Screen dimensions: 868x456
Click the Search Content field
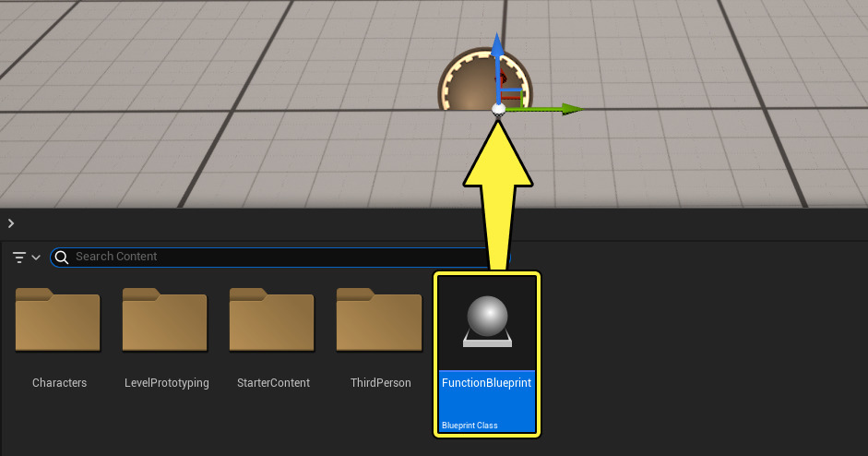click(x=279, y=258)
